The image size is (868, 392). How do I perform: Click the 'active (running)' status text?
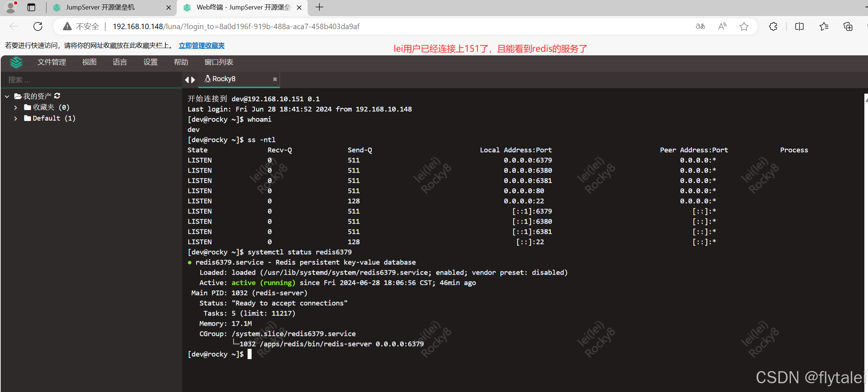pos(264,283)
